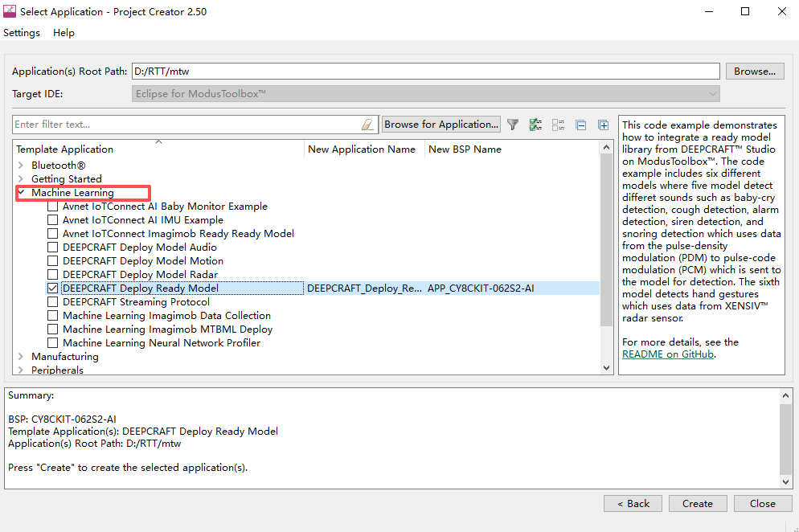Select the Getting Started tree label
The image size is (799, 532).
[66, 179]
